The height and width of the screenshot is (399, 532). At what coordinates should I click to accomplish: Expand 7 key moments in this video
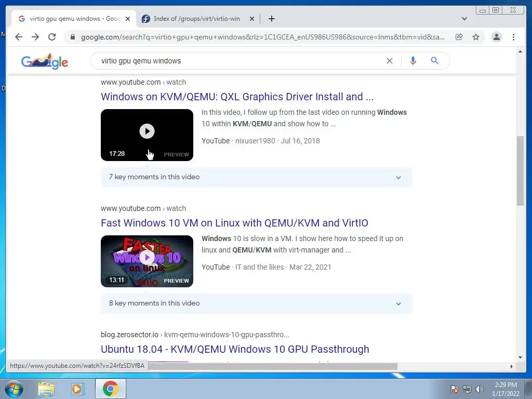pyautogui.click(x=257, y=177)
